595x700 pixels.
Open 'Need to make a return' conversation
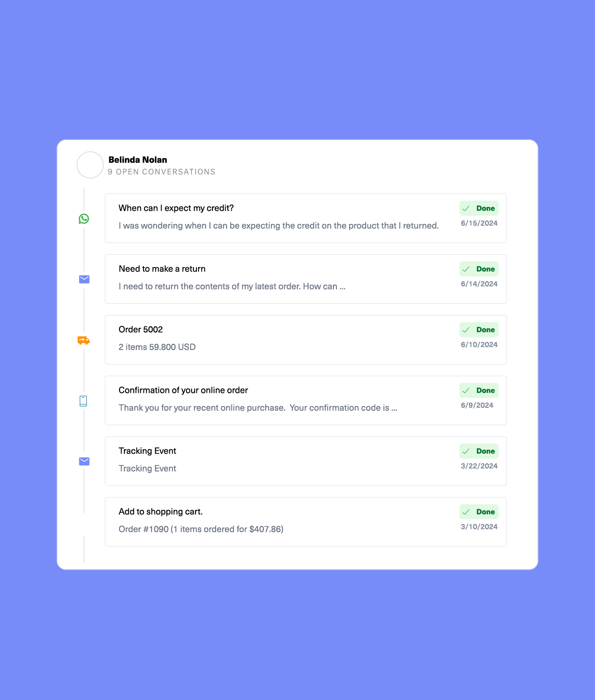pos(162,269)
